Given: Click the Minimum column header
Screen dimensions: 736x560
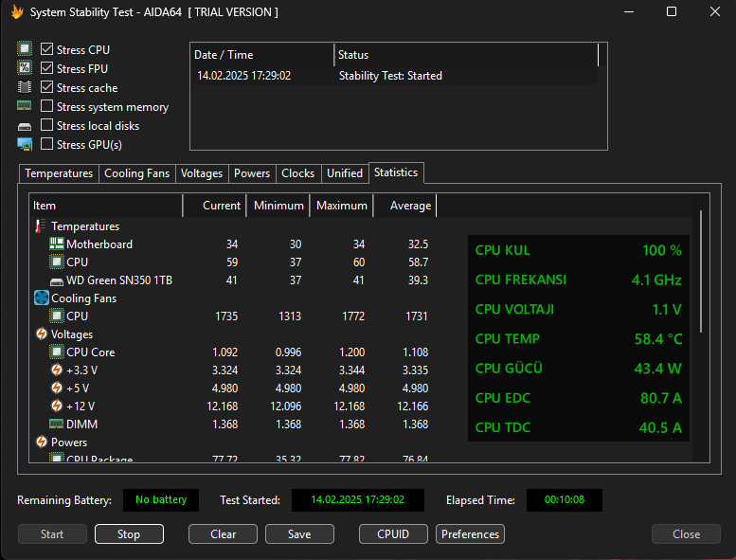Looking at the screenshot, I should click(x=278, y=206).
